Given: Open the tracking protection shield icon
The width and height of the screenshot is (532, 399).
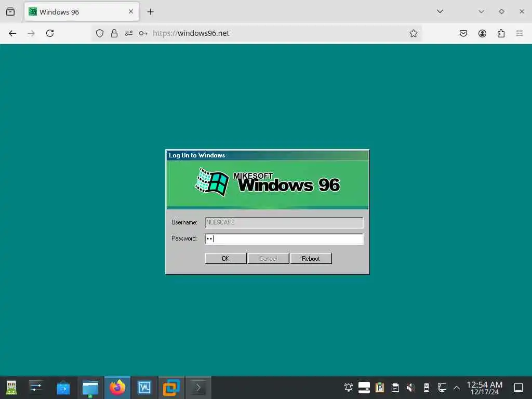Looking at the screenshot, I should (x=99, y=33).
